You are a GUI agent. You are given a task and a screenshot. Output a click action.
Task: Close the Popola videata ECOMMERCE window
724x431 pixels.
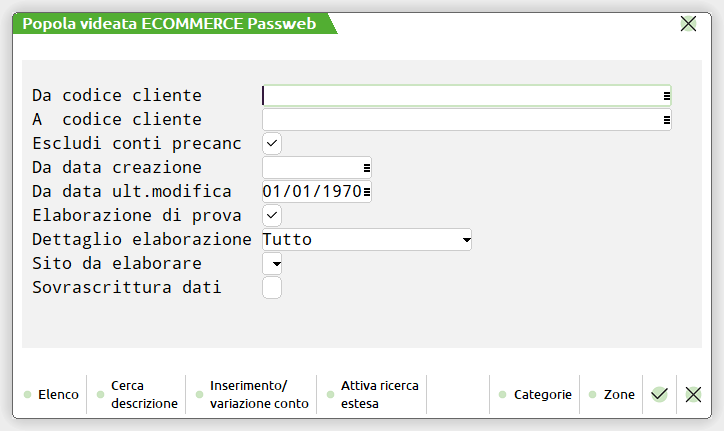coord(688,24)
